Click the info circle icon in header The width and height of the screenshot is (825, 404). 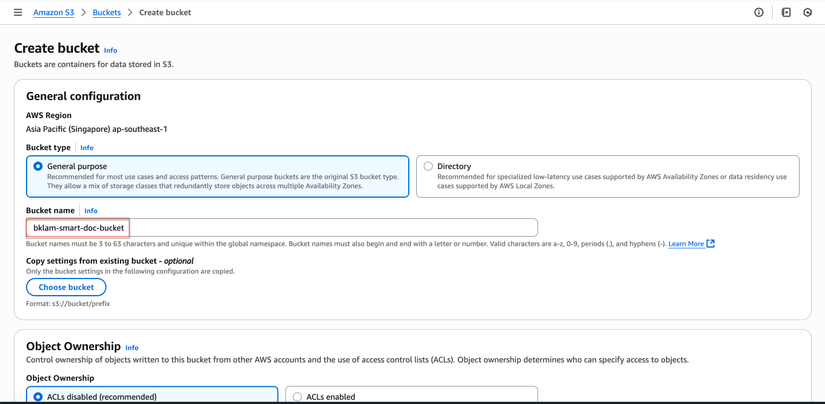click(x=758, y=13)
